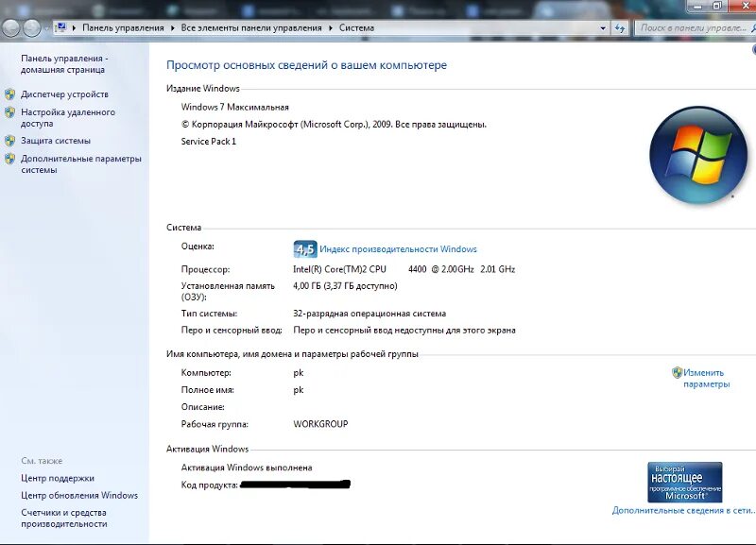
Task: Click the control panel search field
Action: coord(696,28)
